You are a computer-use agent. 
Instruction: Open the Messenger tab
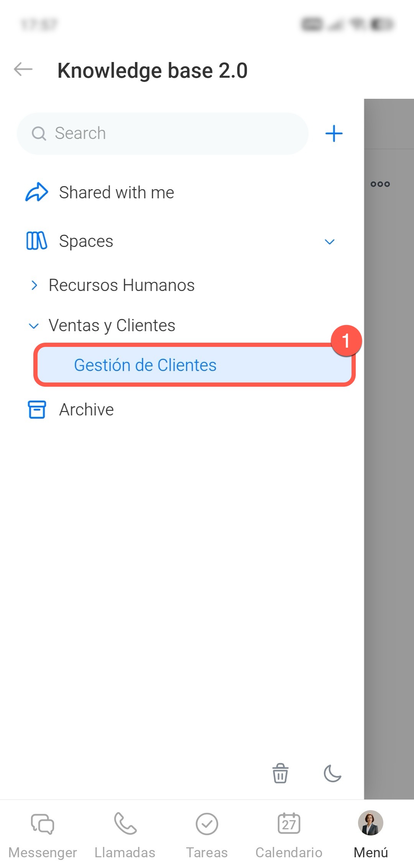tap(43, 835)
